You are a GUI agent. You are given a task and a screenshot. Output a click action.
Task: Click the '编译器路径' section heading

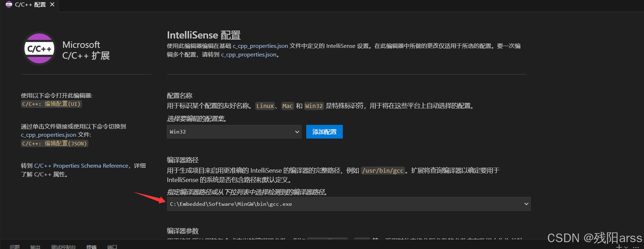click(183, 160)
